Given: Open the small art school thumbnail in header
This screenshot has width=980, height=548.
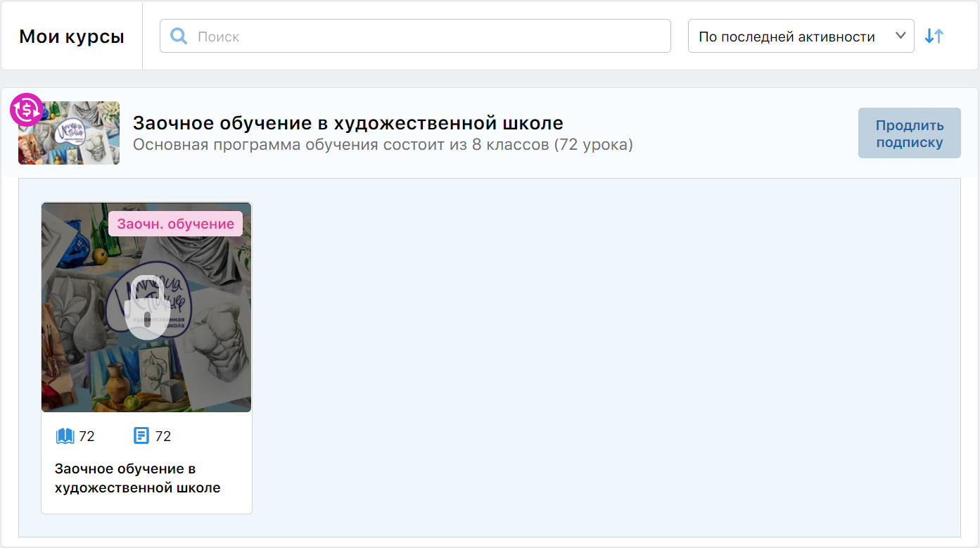Looking at the screenshot, I should point(69,133).
